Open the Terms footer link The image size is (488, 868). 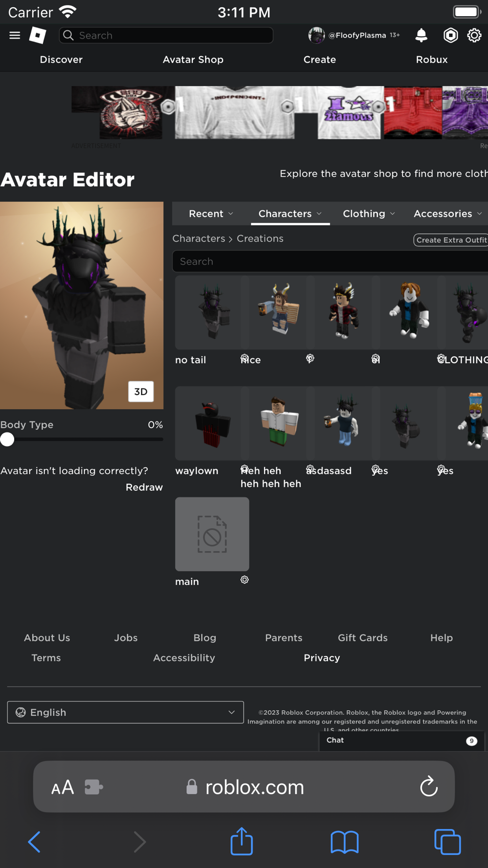46,658
